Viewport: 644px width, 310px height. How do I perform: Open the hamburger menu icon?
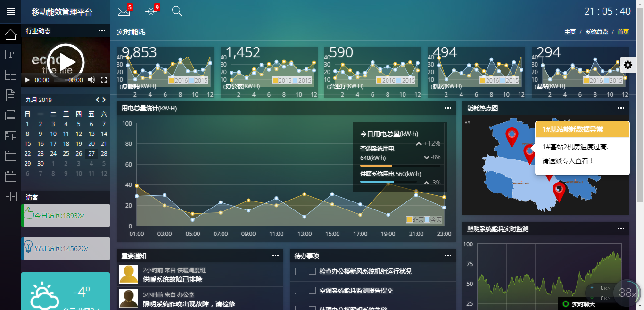pos(10,12)
